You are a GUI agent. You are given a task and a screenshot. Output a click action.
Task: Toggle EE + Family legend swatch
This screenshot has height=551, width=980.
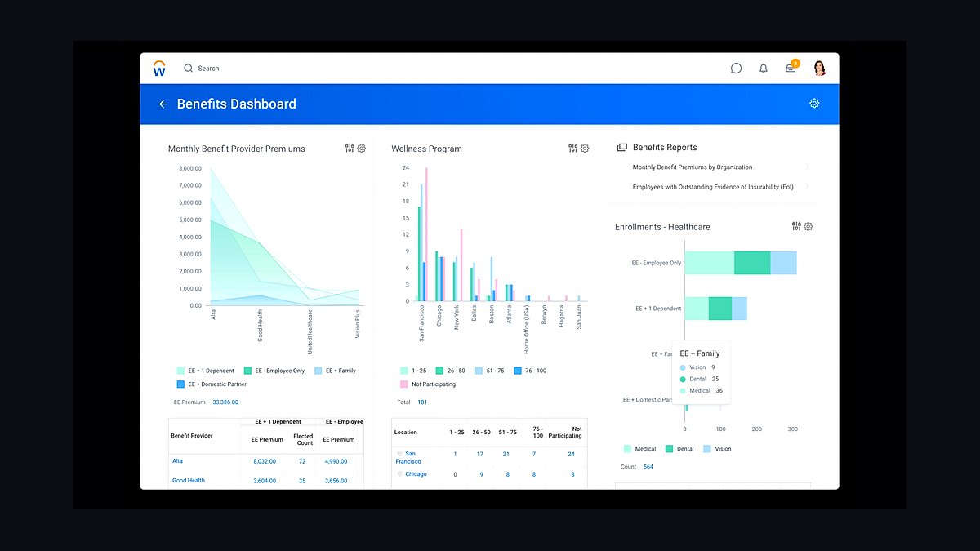(x=318, y=371)
